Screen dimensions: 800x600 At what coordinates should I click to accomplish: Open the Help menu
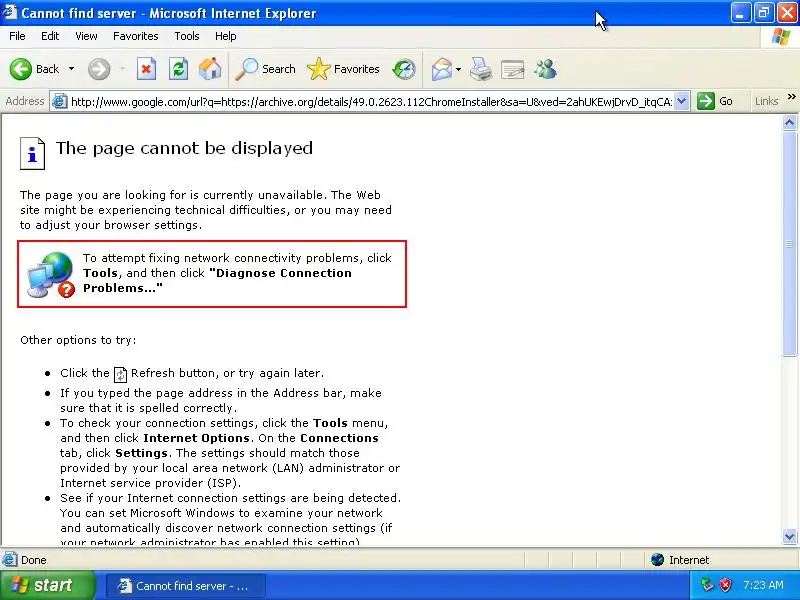click(x=226, y=36)
